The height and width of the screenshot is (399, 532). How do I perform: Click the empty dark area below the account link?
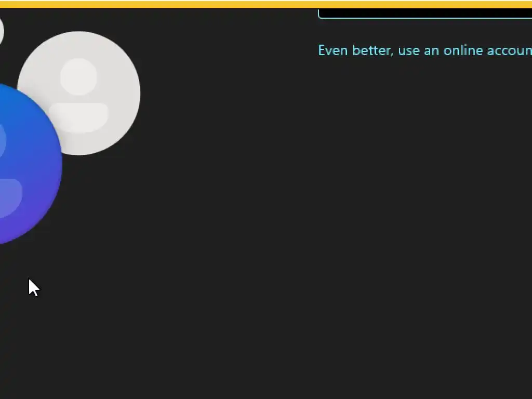point(425,204)
